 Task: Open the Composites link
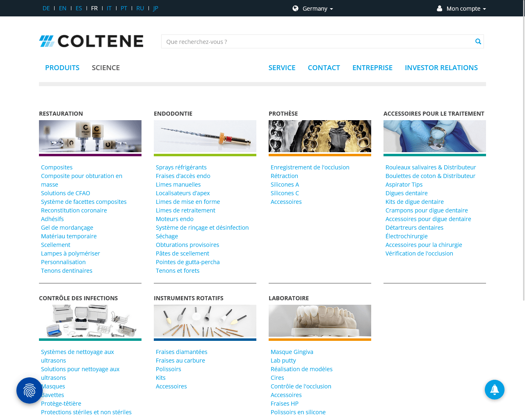coord(57,167)
